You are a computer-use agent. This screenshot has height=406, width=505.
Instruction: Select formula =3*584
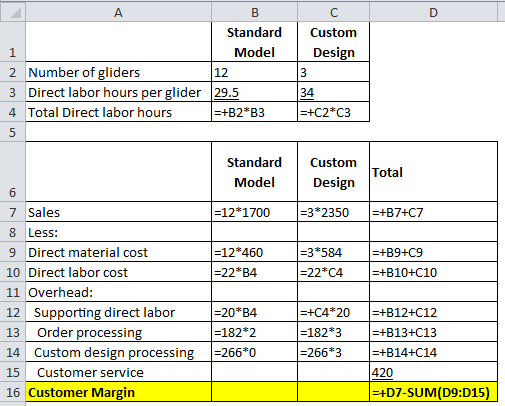coord(333,252)
